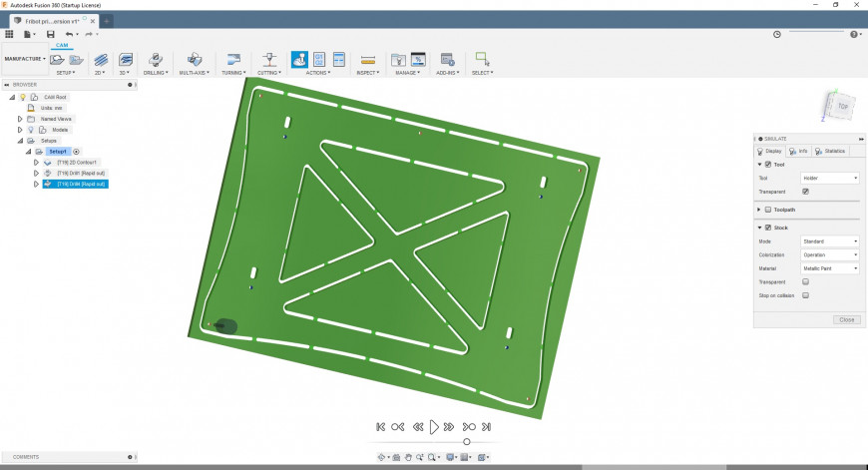Save the document with the disk icon
Screen dimensions: 868x470
50,34
